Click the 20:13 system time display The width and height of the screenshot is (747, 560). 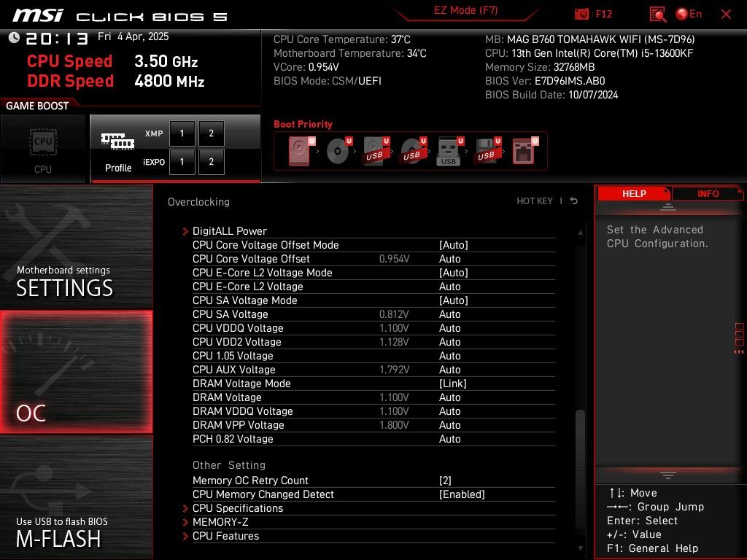pos(57,39)
